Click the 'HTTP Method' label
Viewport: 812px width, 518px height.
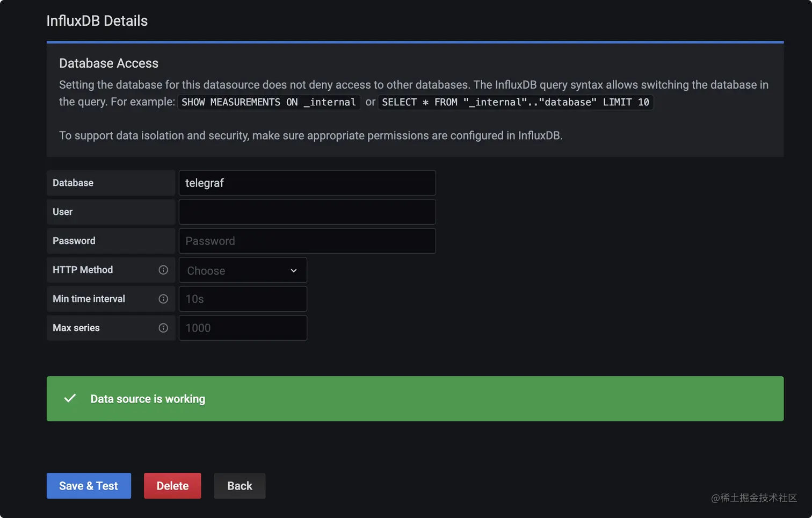pyautogui.click(x=83, y=270)
